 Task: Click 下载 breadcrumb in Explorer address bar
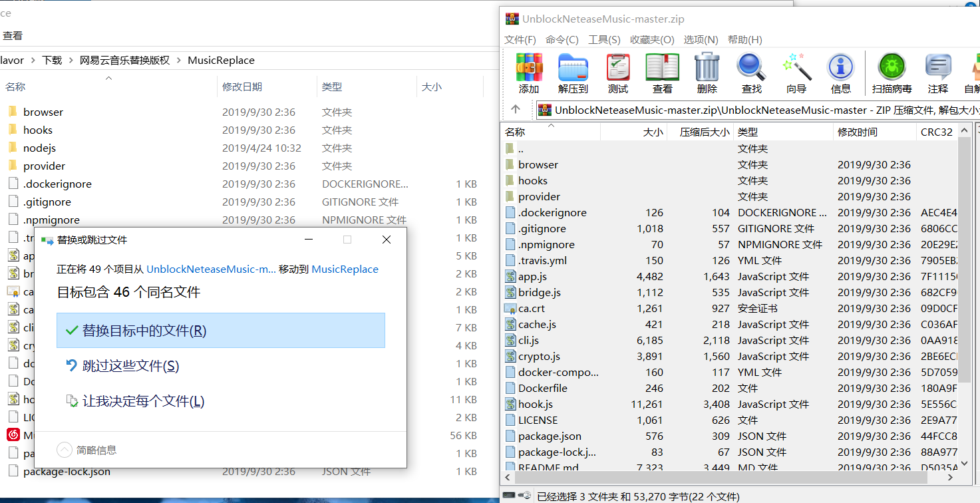[52, 60]
